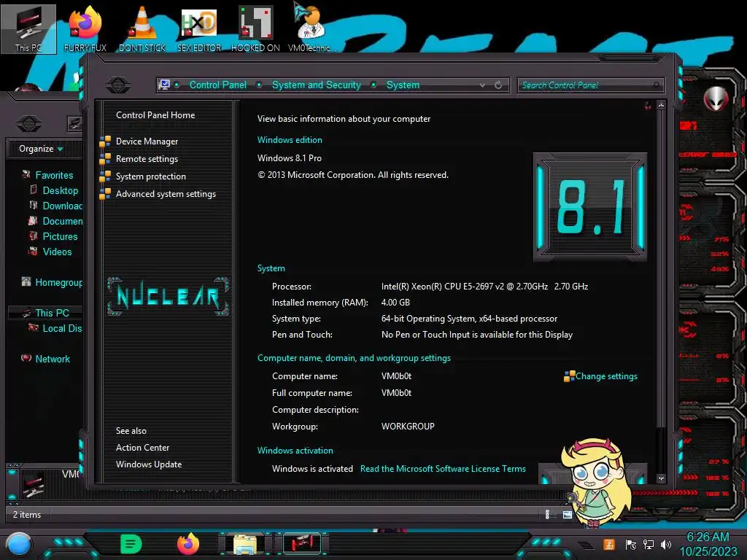747x560 pixels.
Task: Click the scroll up arrow in System window
Action: pos(661,105)
